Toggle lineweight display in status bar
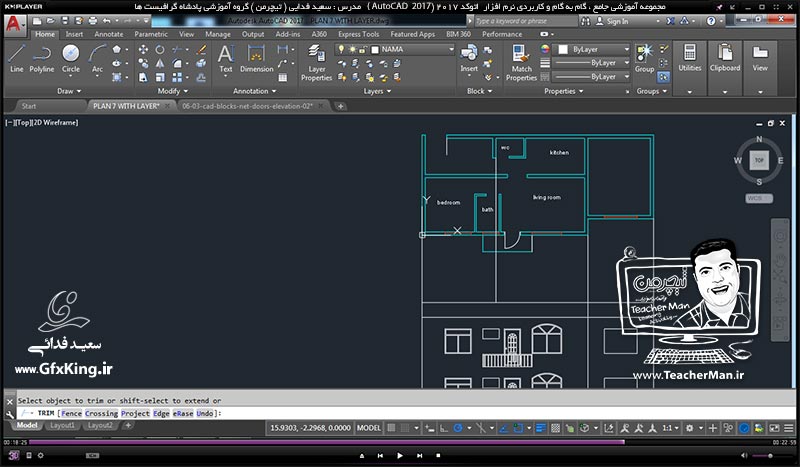The height and width of the screenshot is (467, 800). 541,428
